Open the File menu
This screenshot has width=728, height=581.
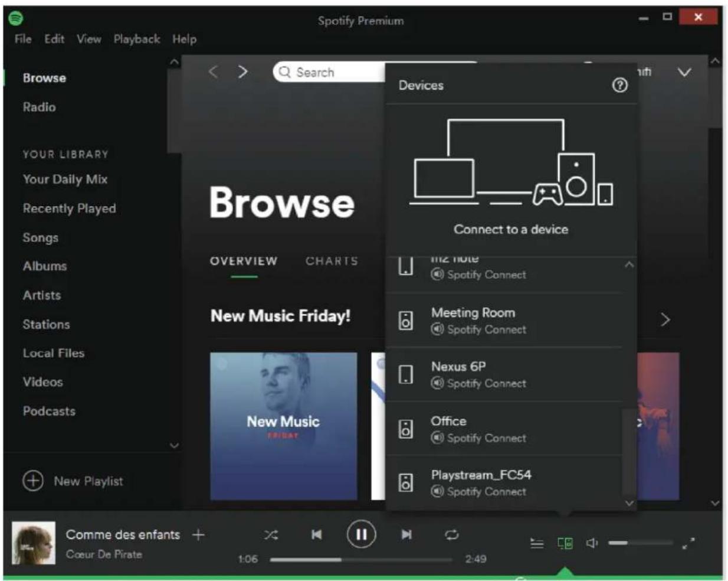tap(23, 39)
